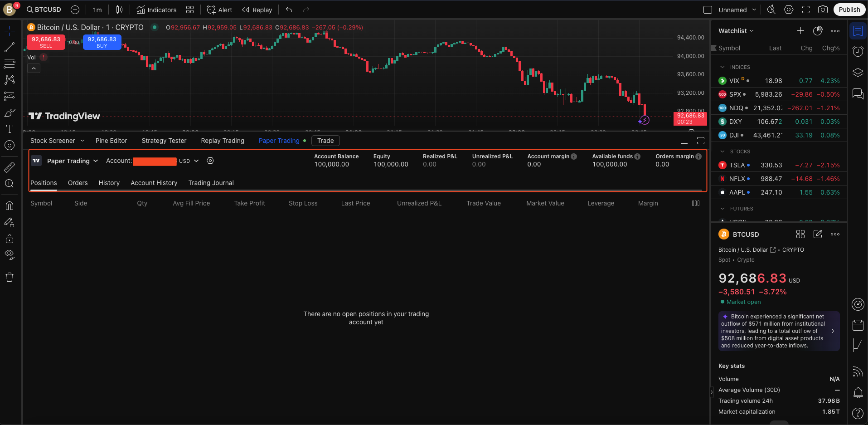Take a chart snapshot with camera icon
Screen dimensions: 868x425
823,10
